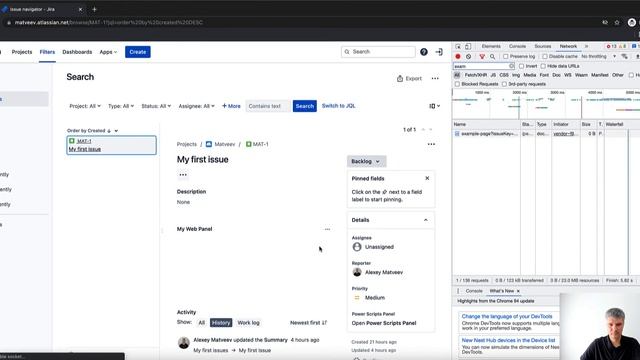Check Hide data URLs checkbox
This screenshot has width=640, height=360.
(x=543, y=66)
